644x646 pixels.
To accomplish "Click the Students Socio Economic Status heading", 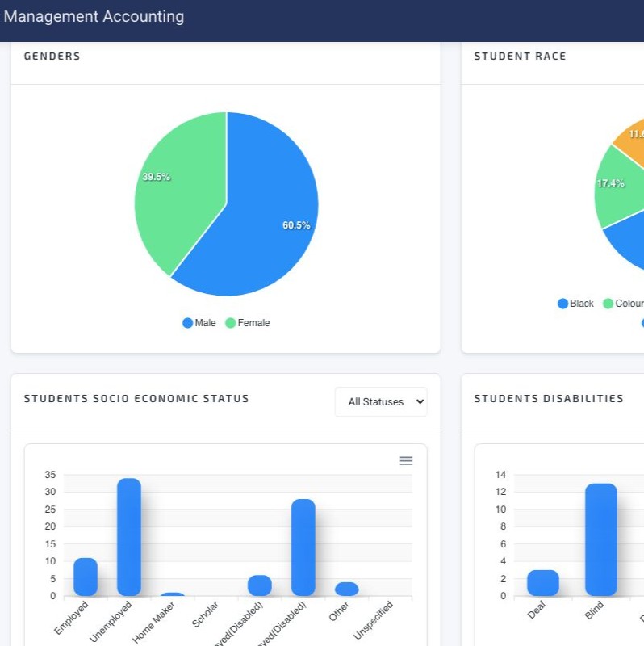I will 136,398.
